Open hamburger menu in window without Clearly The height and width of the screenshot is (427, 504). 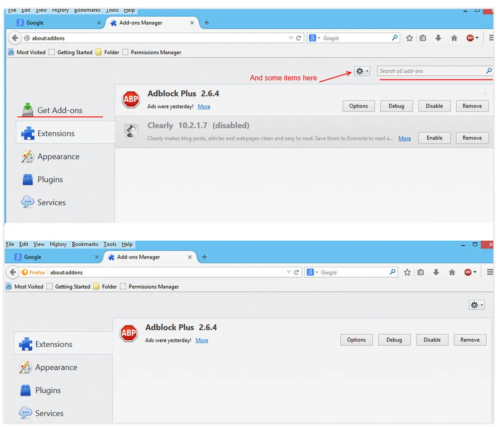(490, 272)
